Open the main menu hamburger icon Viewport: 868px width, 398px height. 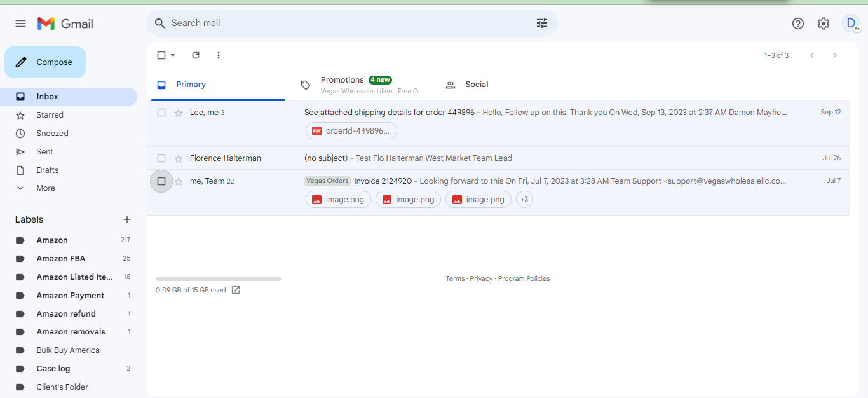click(21, 24)
